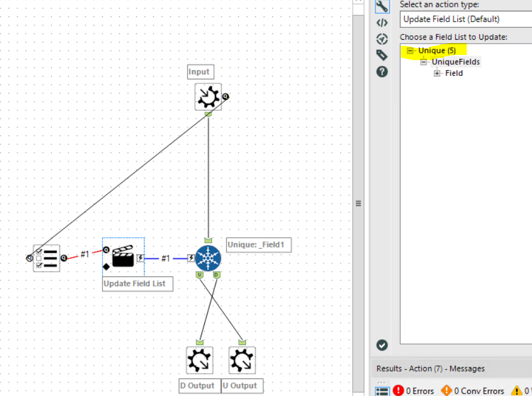Click the green checkmark apply button
The image size is (532, 396).
pyautogui.click(x=382, y=345)
